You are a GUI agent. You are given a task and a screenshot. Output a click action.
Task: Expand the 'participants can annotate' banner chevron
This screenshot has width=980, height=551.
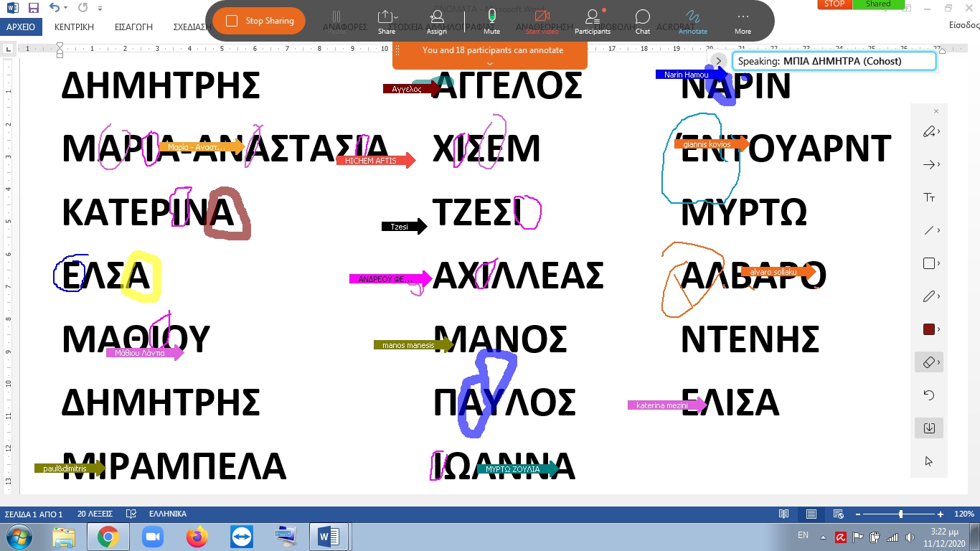point(490,64)
